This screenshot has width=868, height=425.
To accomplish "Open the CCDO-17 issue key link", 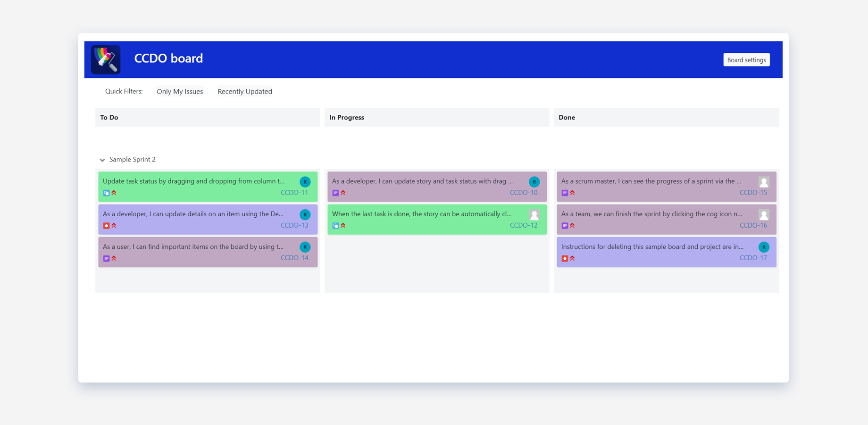I will [x=753, y=258].
